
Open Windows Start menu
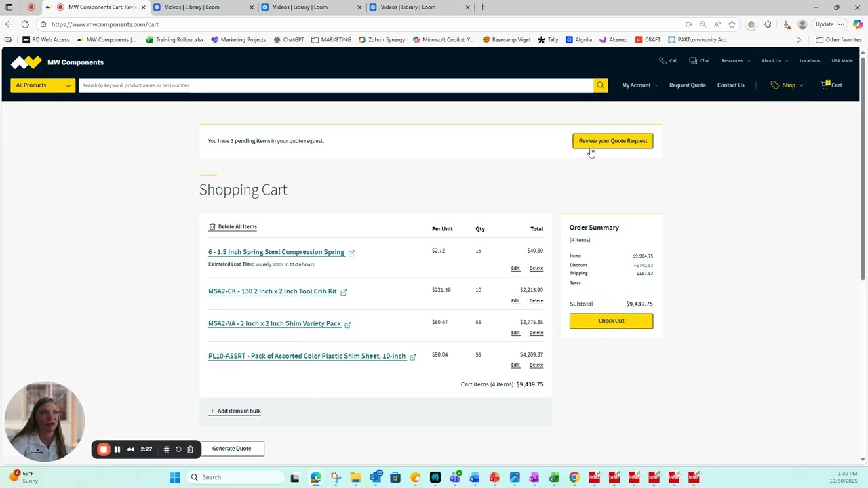coord(175,477)
